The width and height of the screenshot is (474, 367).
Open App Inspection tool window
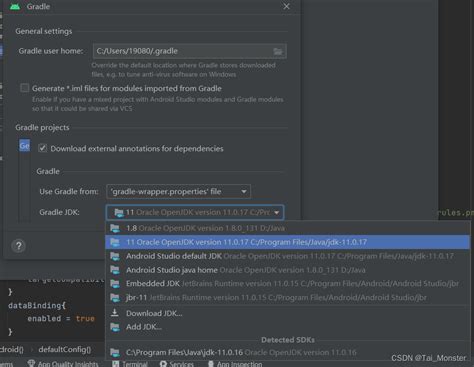[x=235, y=364]
